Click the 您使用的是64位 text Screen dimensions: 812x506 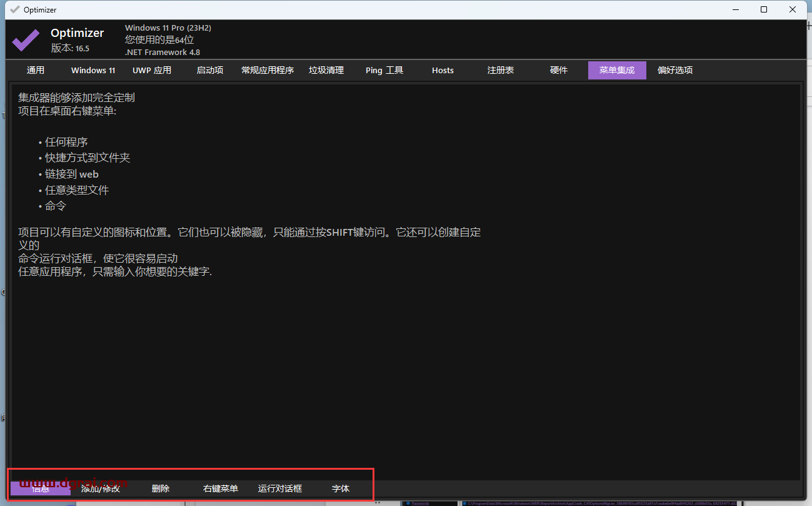[x=159, y=40]
